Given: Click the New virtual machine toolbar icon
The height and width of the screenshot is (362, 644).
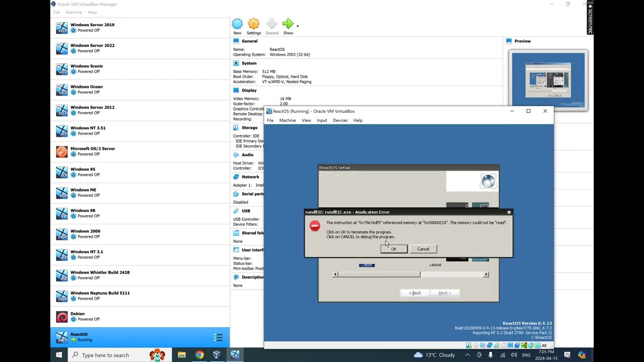Looking at the screenshot, I should (x=237, y=24).
